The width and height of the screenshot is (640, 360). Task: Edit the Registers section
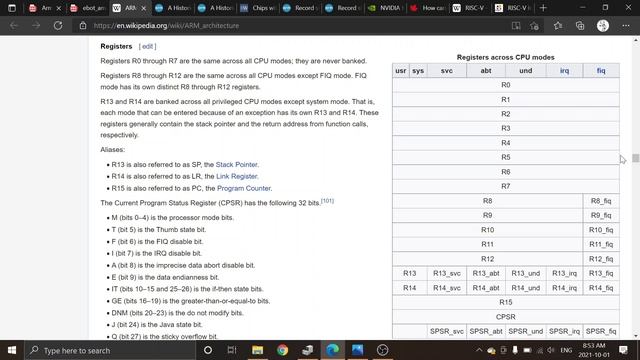click(147, 47)
